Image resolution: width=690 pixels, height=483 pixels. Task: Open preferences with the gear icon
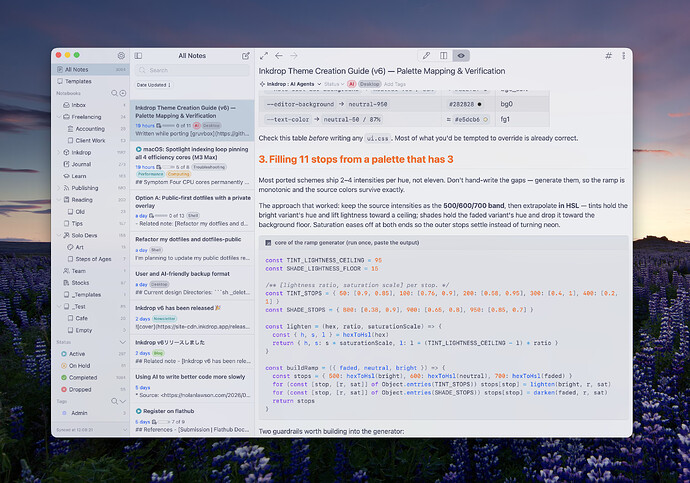coord(121,55)
